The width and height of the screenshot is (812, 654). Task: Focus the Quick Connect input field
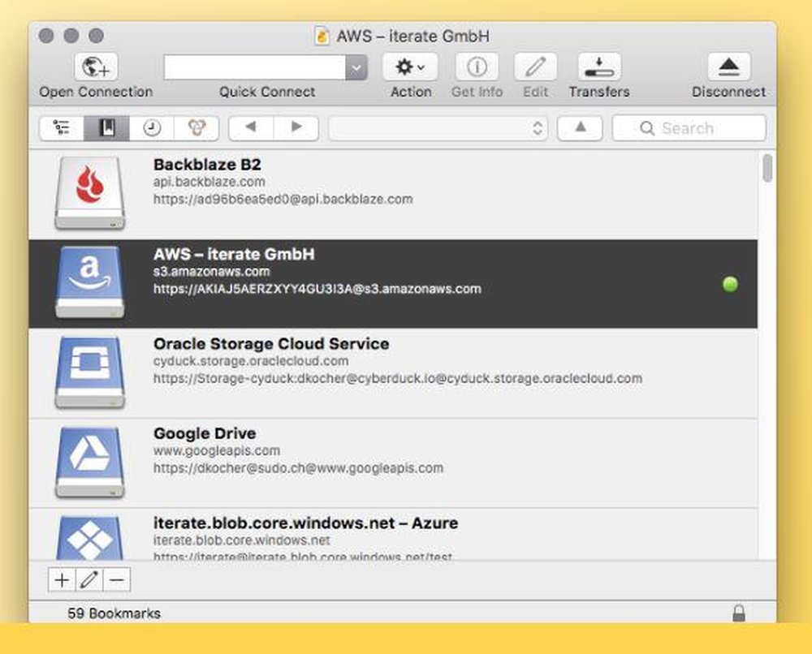[255, 67]
